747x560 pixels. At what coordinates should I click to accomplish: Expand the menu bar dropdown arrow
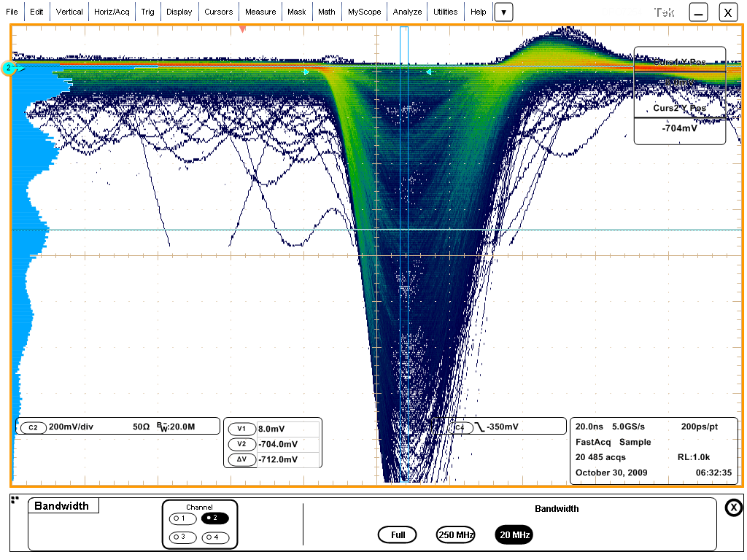pos(503,12)
